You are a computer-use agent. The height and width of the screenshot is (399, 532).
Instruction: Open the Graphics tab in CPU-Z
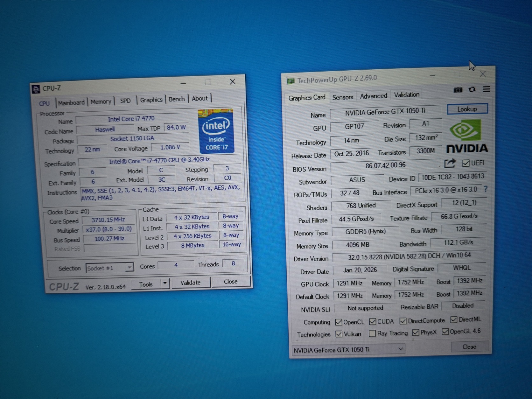(151, 100)
